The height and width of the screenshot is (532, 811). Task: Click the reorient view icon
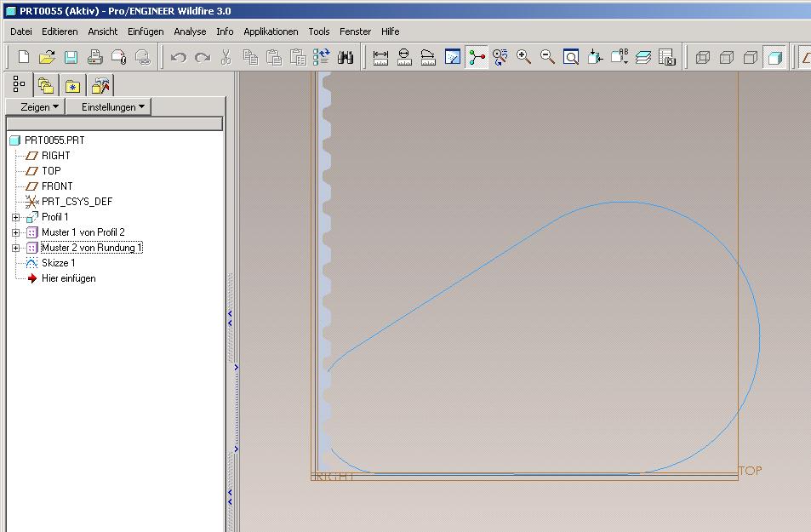tap(596, 57)
